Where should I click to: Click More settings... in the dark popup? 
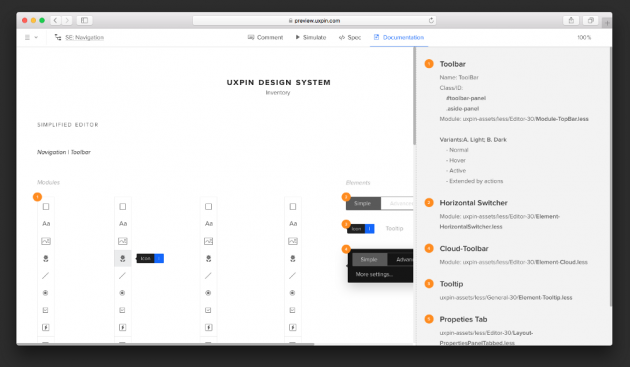[374, 274]
